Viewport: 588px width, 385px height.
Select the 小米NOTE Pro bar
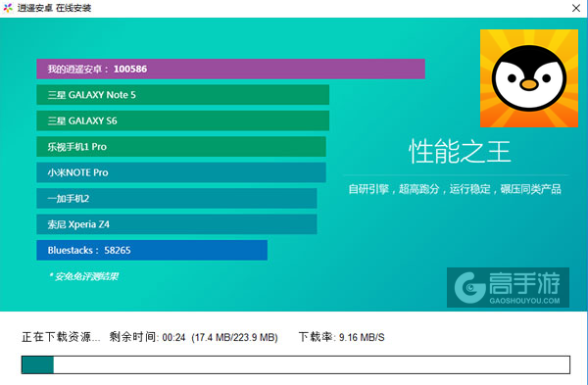[x=181, y=172]
